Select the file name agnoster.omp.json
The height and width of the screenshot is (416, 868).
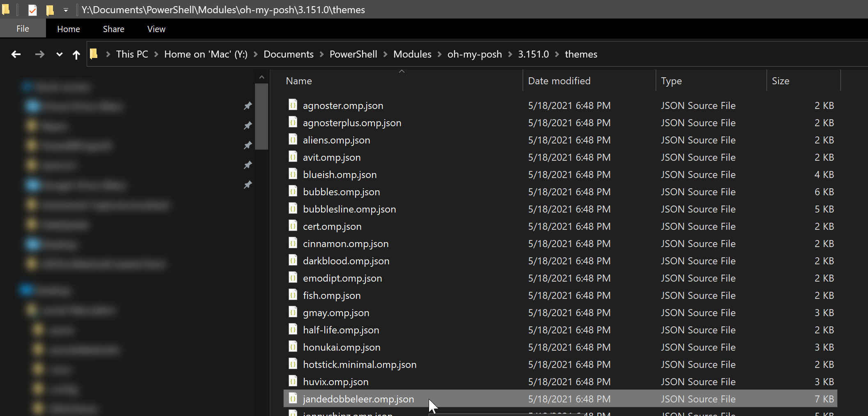(343, 106)
